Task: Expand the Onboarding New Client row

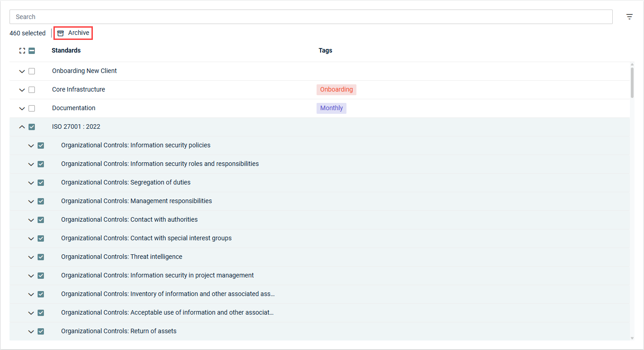Action: (x=22, y=71)
